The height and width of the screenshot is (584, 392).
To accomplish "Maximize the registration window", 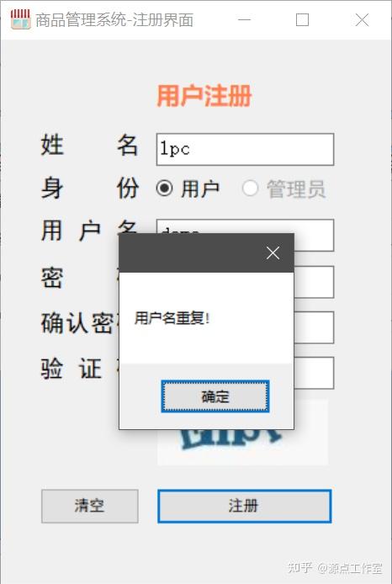I will (x=302, y=19).
